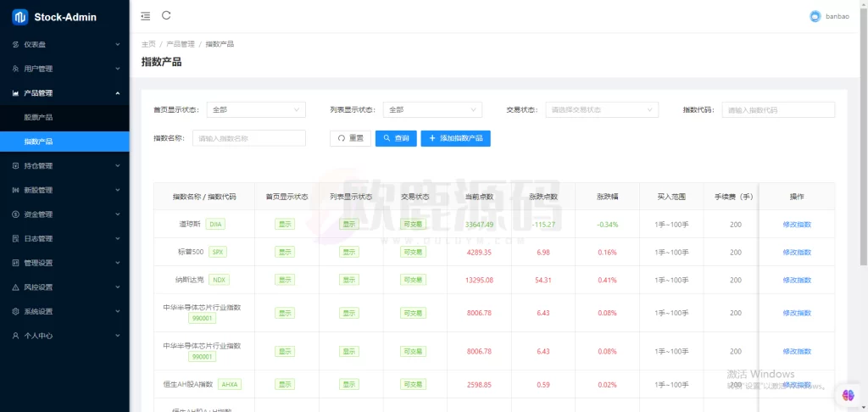Viewport: 868px width, 412px height.
Task: Focus the 指数代码 input field
Action: [x=778, y=109]
